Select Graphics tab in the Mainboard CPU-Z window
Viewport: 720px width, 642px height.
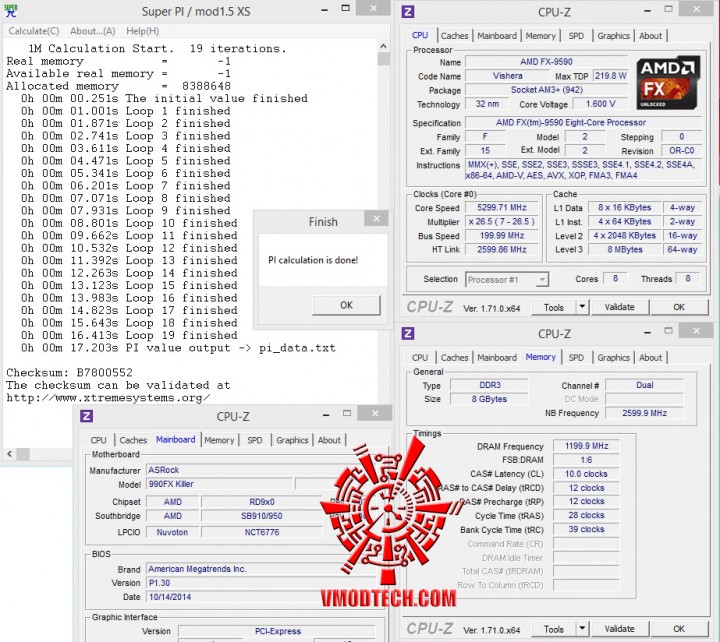[x=292, y=440]
